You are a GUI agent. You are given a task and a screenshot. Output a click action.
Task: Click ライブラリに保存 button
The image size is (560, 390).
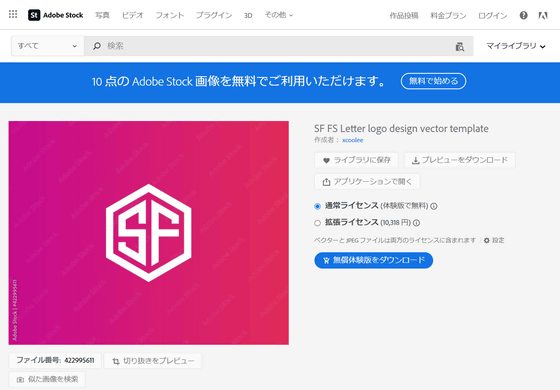pos(356,160)
